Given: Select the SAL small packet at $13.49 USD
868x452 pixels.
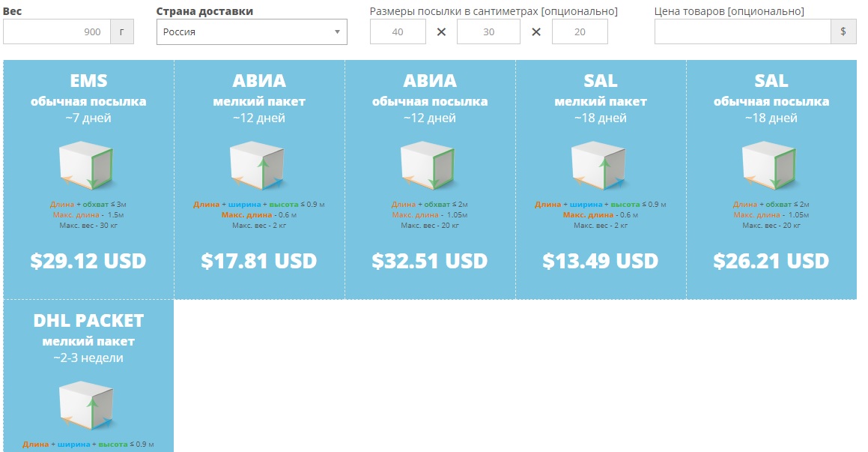Looking at the screenshot, I should [x=601, y=179].
